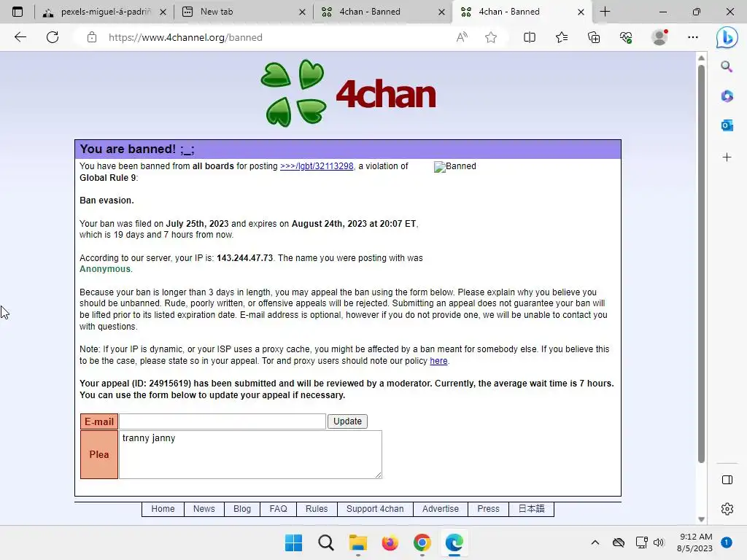This screenshot has height=560, width=747.
Task: Open the Rules footer link
Action: pos(317,509)
